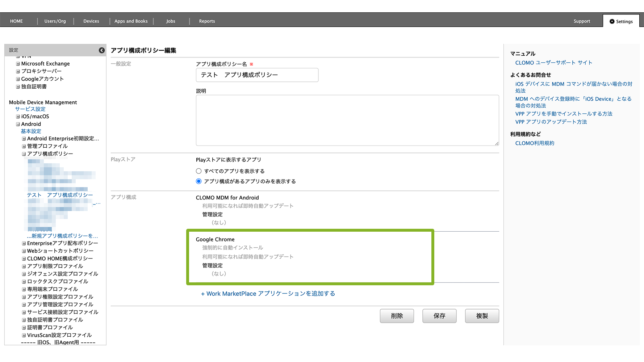This screenshot has height=362, width=644.
Task: Click the policy name input field
Action: (x=257, y=75)
